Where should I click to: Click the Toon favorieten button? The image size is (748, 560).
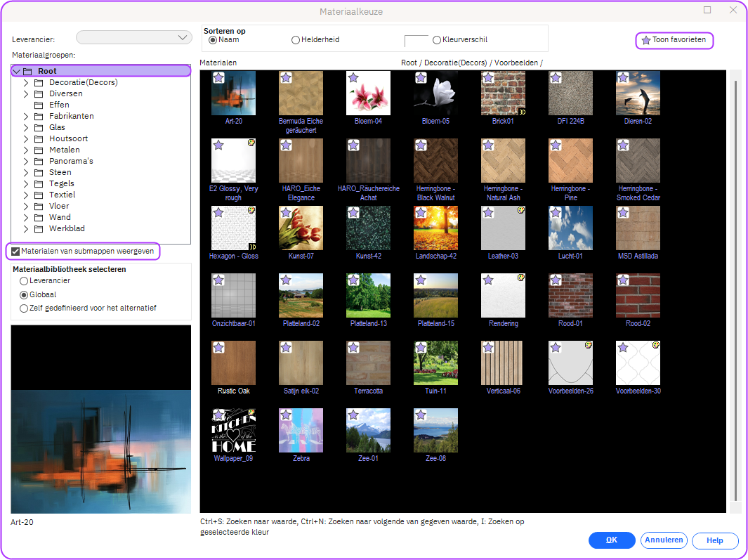674,40
